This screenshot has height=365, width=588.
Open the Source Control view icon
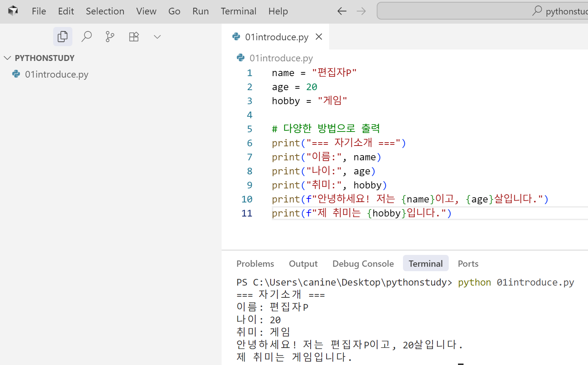pyautogui.click(x=110, y=37)
